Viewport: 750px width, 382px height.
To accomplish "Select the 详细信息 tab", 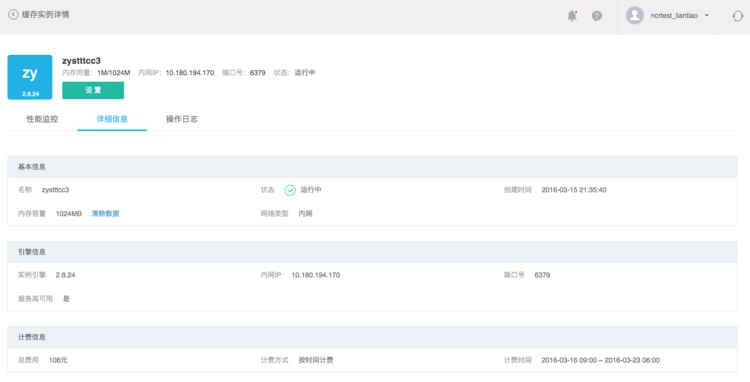I will [112, 119].
